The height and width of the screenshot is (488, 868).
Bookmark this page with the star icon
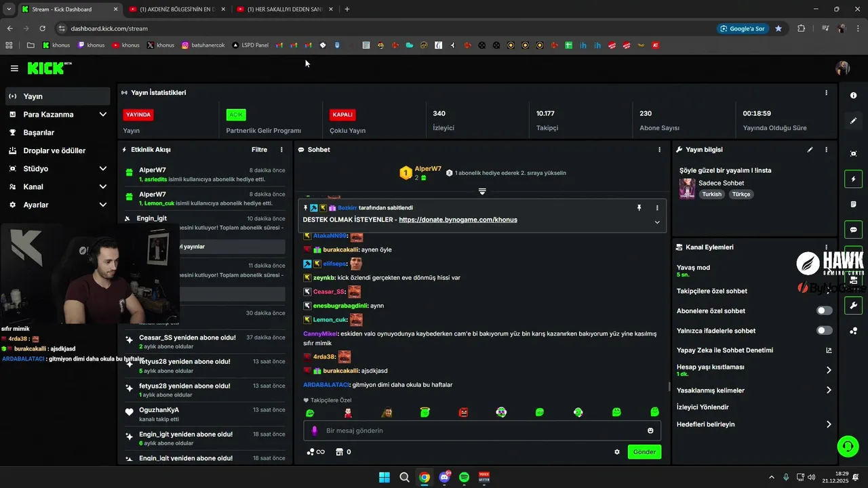tap(778, 28)
